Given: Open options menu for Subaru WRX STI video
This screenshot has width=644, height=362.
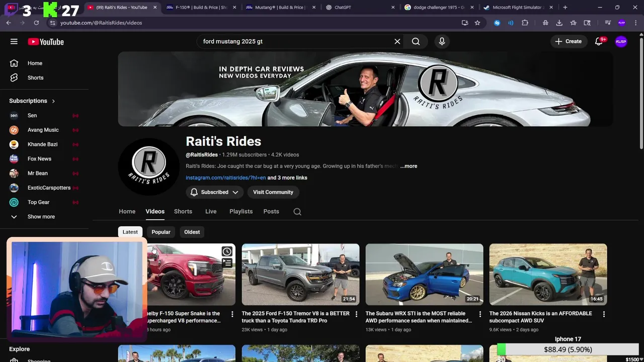Looking at the screenshot, I should [480, 314].
